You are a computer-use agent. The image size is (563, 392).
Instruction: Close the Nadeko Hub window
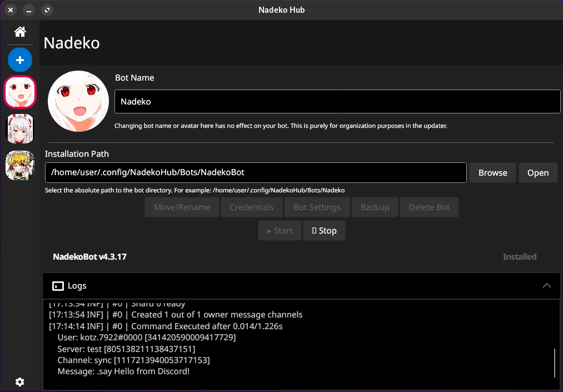pos(11,10)
